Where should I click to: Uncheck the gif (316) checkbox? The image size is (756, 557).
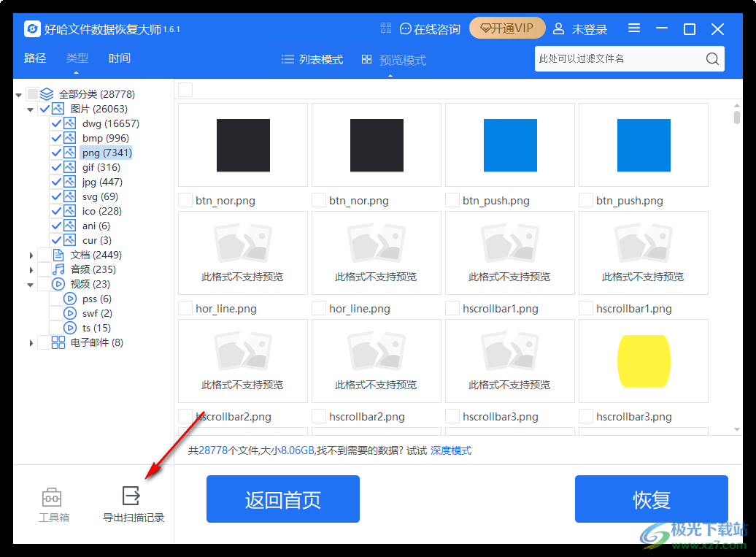(56, 167)
